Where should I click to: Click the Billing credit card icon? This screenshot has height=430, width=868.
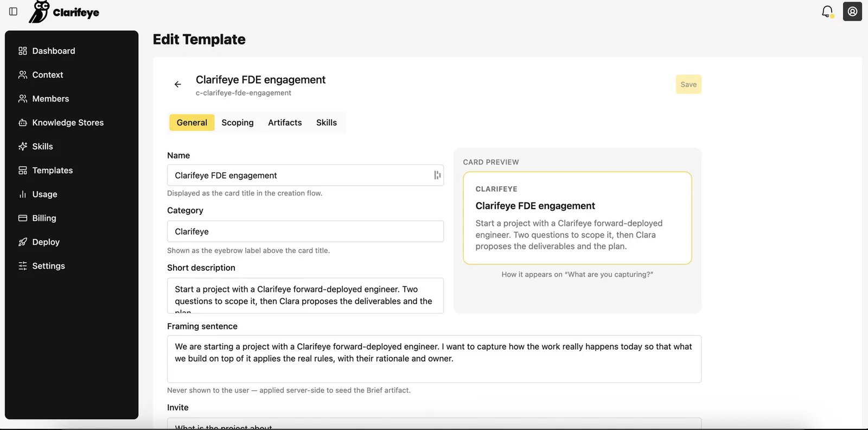pos(23,218)
